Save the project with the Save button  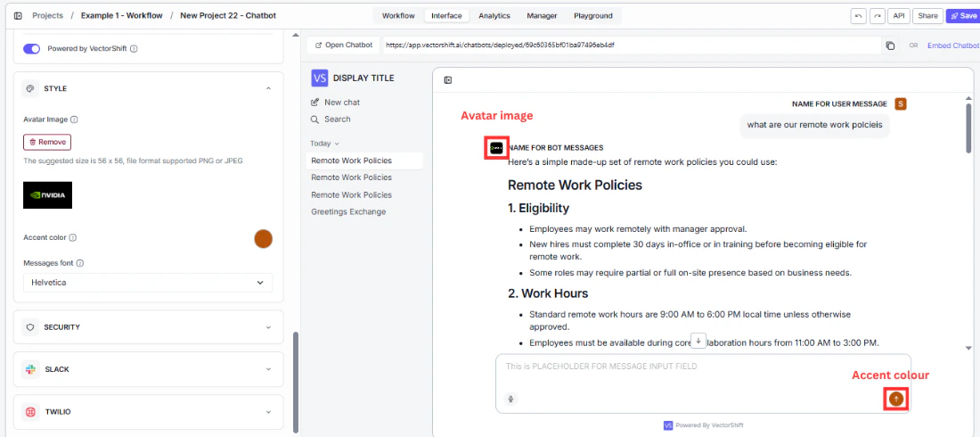click(963, 16)
